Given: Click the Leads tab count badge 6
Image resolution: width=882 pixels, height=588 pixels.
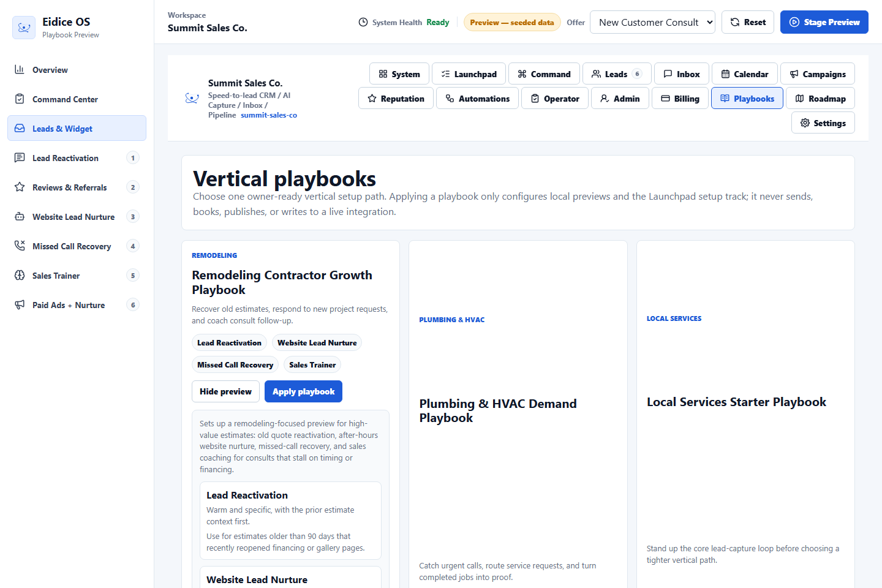Looking at the screenshot, I should point(637,73).
